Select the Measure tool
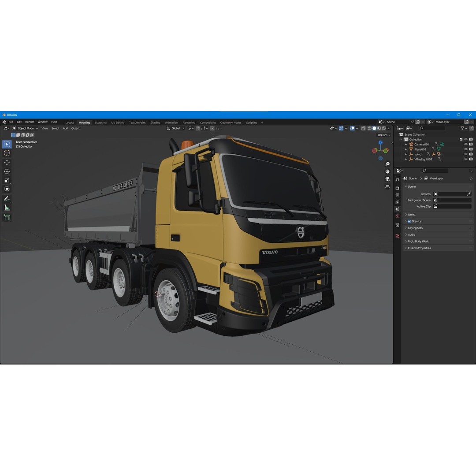 7,208
